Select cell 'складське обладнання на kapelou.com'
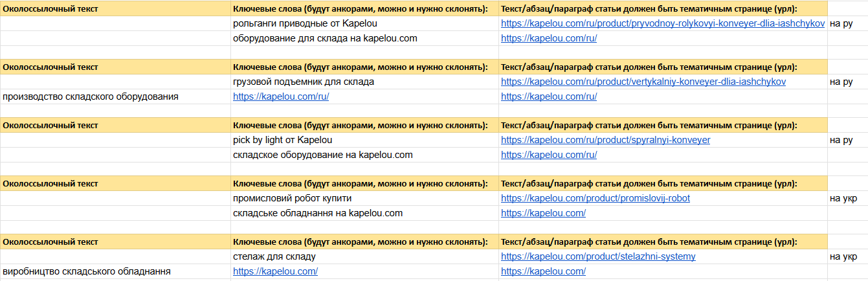The height and width of the screenshot is (281, 868). click(x=365, y=213)
